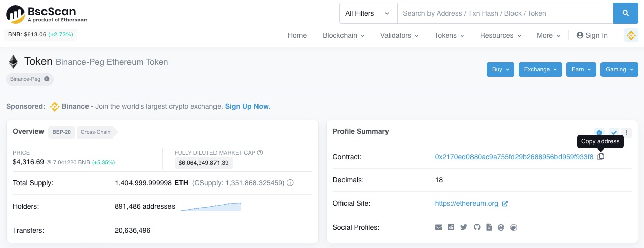The width and height of the screenshot is (644, 248).
Task: Open the Twitter social profile icon
Action: (464, 227)
